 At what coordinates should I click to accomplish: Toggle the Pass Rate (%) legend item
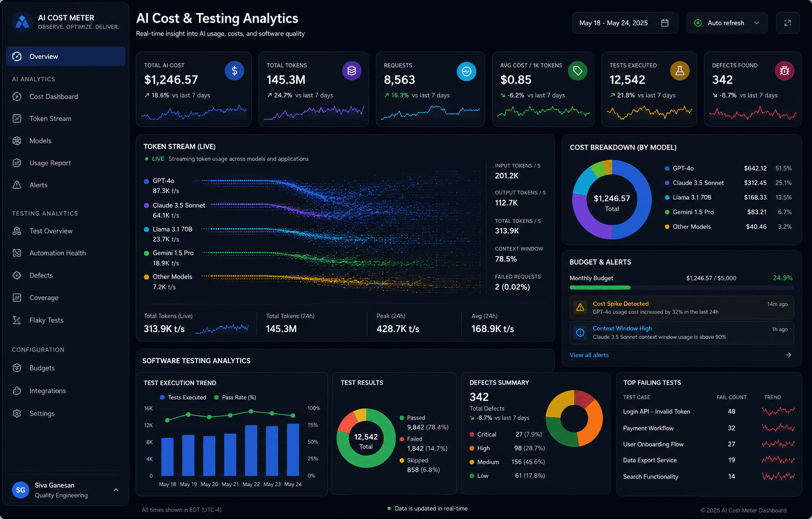(235, 397)
